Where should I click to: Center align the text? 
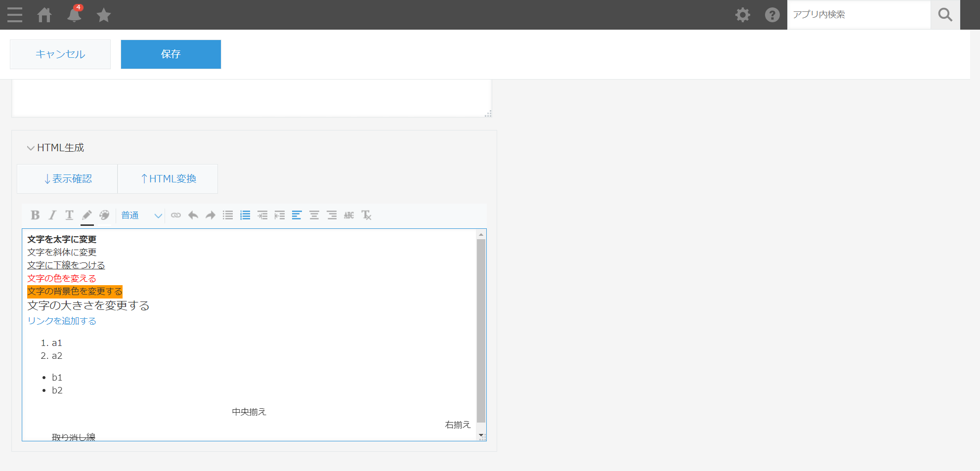pyautogui.click(x=314, y=215)
